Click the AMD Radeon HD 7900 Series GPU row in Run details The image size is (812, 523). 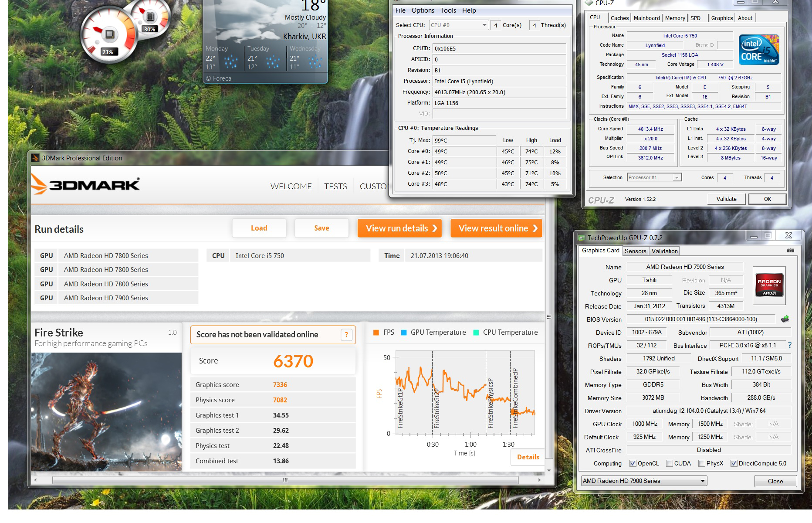[x=116, y=298]
